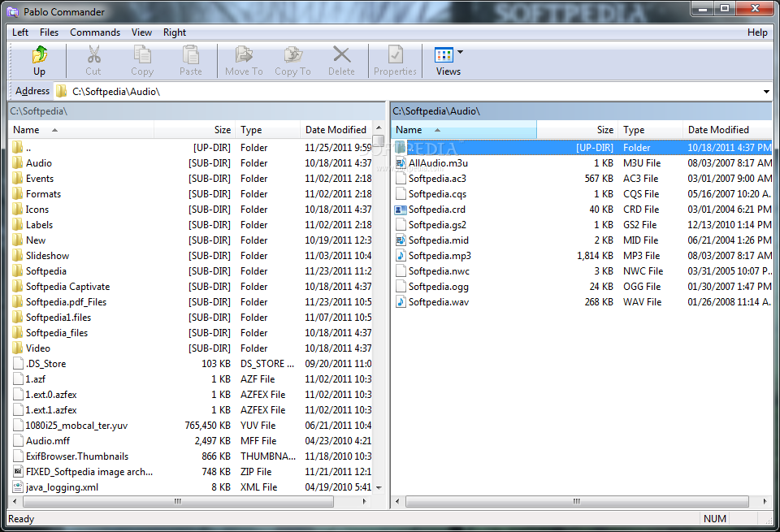The image size is (780, 532).
Task: Select the Softpedia.mp3 music icon
Action: point(401,256)
